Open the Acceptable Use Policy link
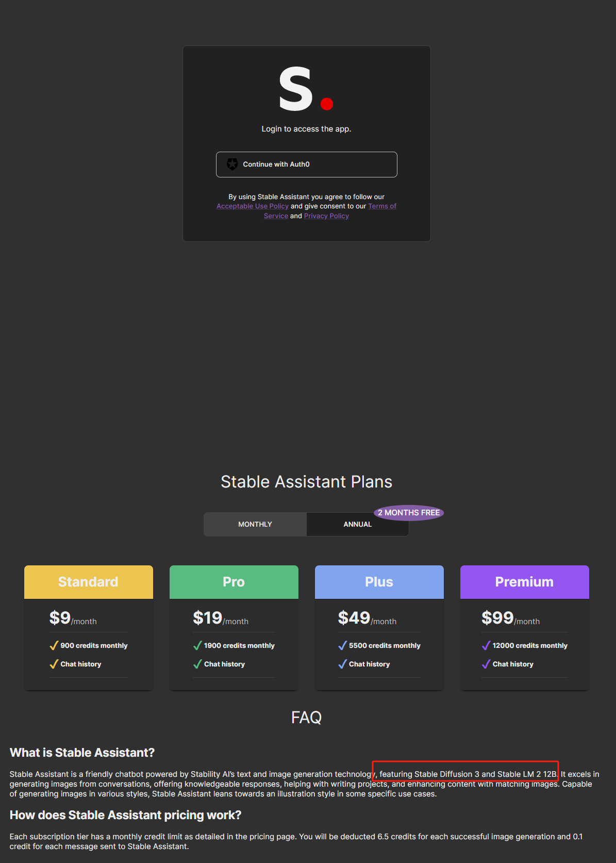 click(253, 206)
